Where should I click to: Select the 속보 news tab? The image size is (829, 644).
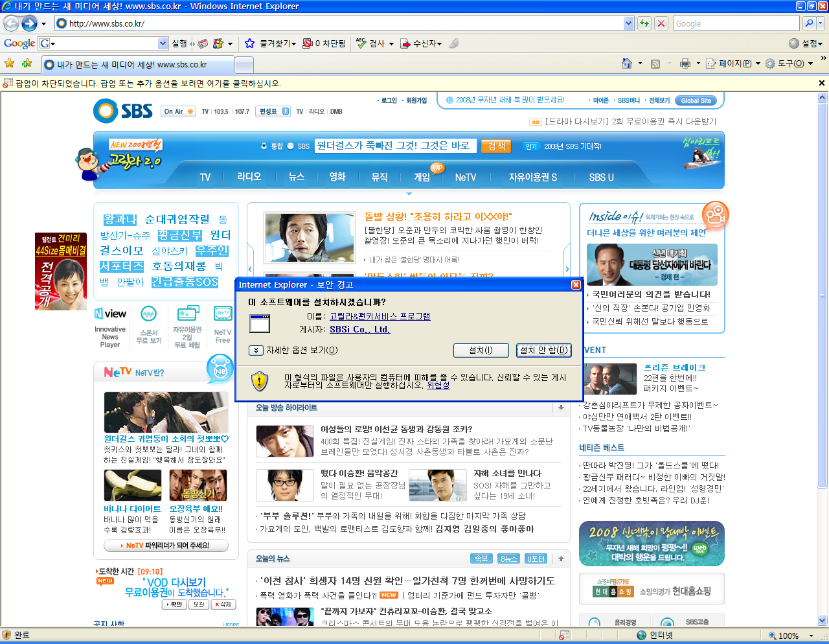click(x=481, y=558)
